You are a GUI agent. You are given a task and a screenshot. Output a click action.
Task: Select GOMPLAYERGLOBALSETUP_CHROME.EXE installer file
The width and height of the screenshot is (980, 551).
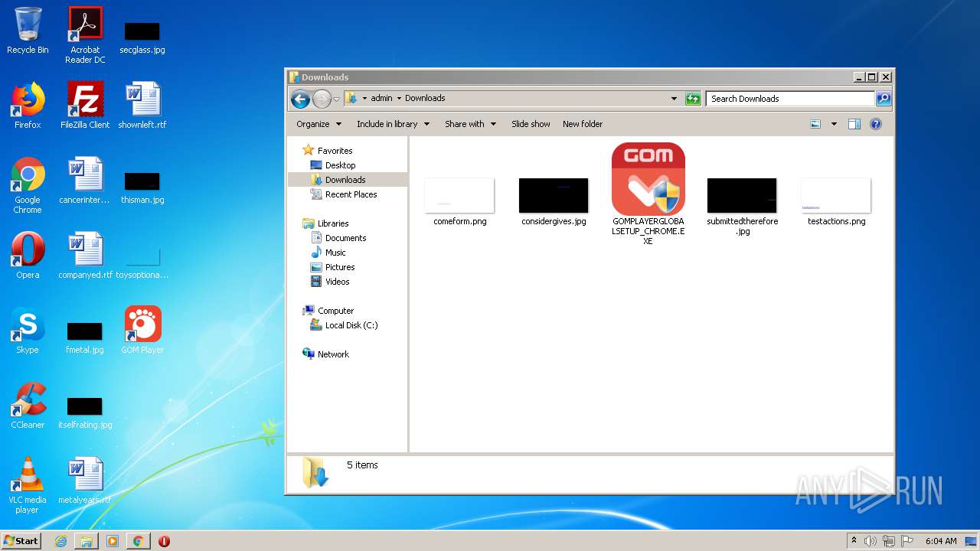[648, 194]
